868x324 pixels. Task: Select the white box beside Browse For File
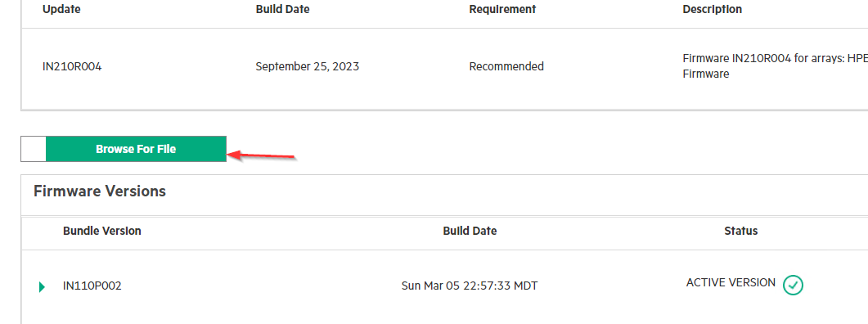(x=34, y=149)
